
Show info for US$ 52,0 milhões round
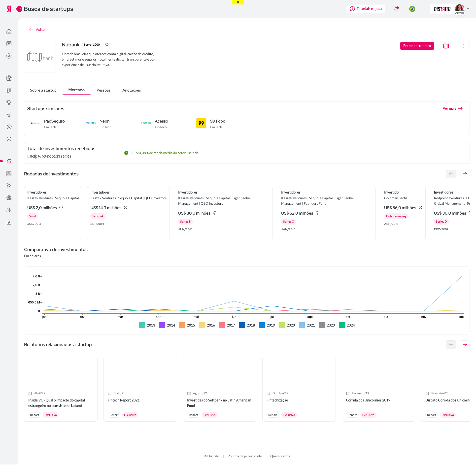click(317, 213)
